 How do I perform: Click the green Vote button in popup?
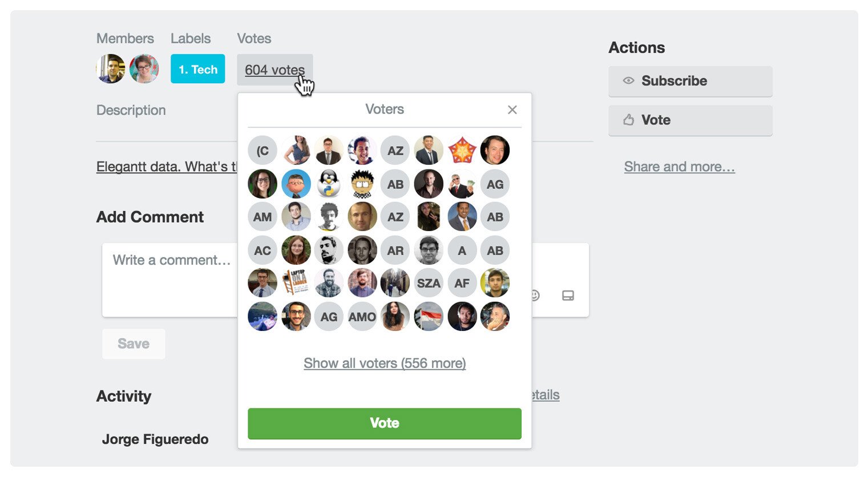tap(384, 423)
